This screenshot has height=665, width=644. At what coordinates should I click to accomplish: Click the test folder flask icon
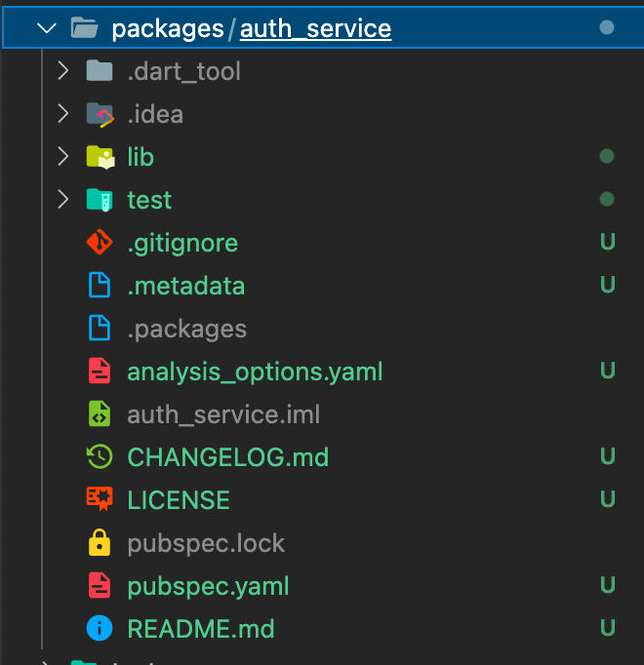pyautogui.click(x=100, y=200)
